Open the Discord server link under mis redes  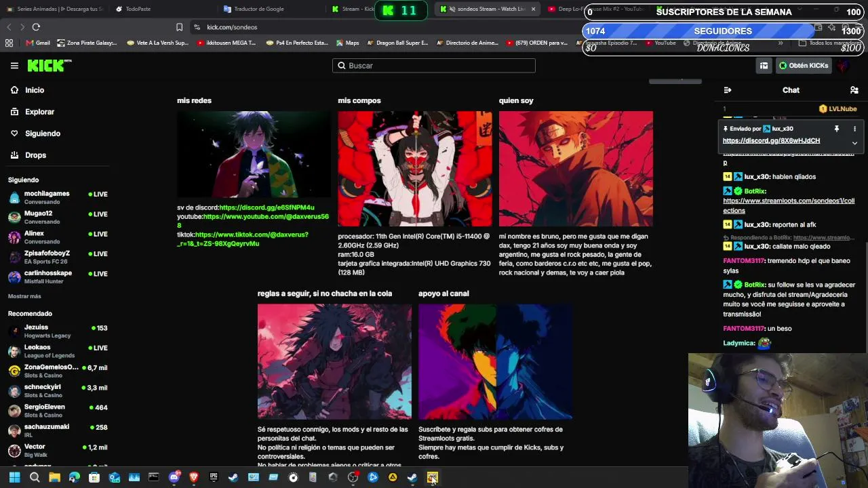tap(267, 207)
